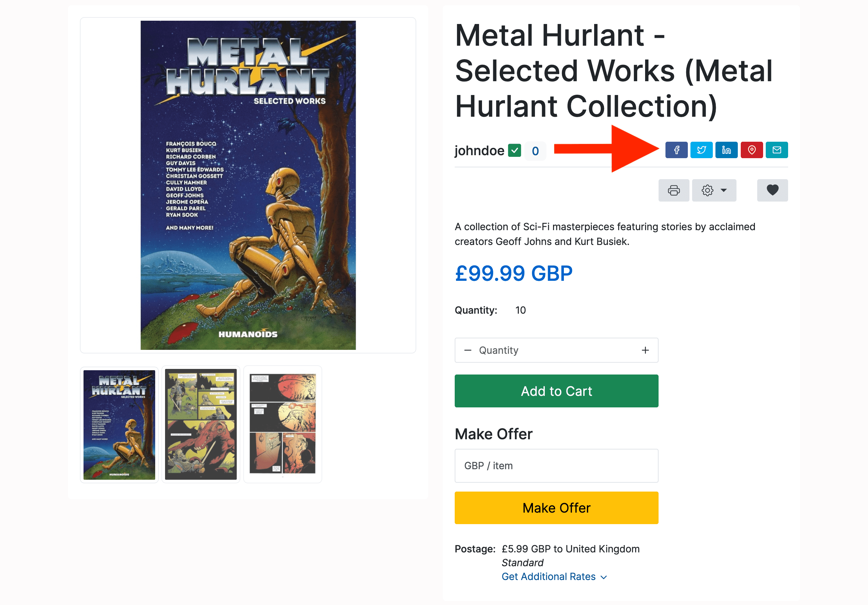
Task: Decrease quantity with the minus button
Action: [x=468, y=350]
